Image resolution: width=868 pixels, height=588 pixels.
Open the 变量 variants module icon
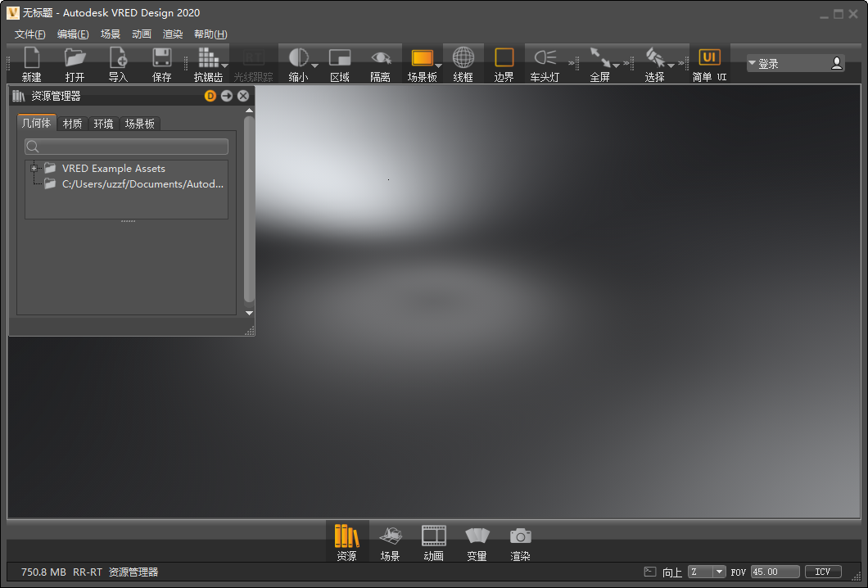point(477,541)
